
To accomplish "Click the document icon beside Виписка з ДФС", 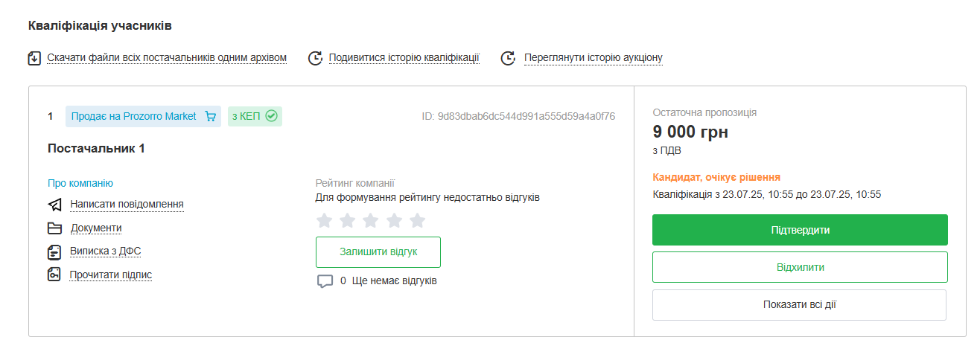I will coord(54,251).
